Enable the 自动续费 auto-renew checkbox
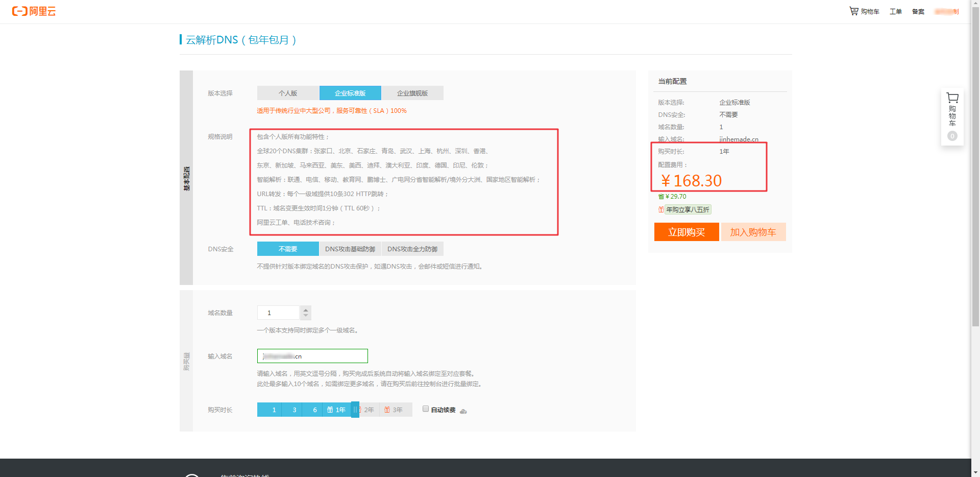 point(426,409)
